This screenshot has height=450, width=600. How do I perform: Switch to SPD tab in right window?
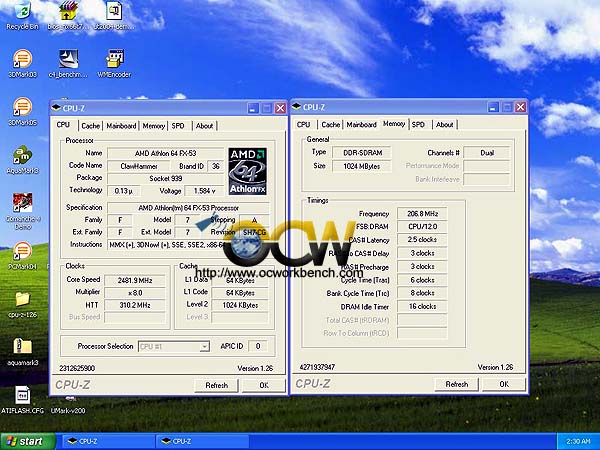[x=418, y=124]
